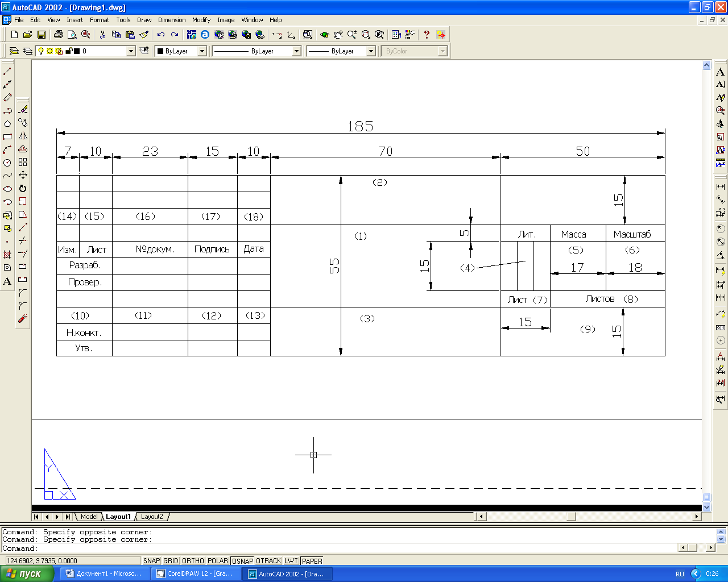
Task: Click the layout tabs first-tab arrow
Action: pos(36,517)
